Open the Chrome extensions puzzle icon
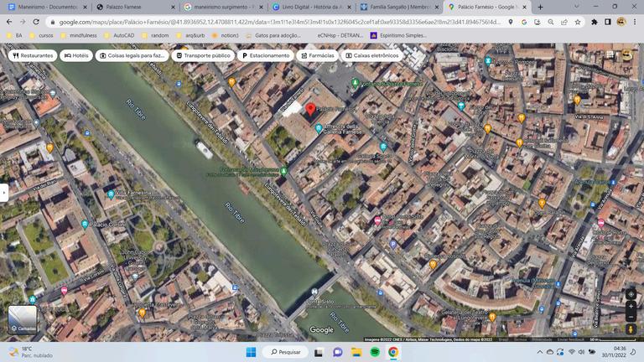Viewport: 644px width, 362px height. [x=595, y=22]
